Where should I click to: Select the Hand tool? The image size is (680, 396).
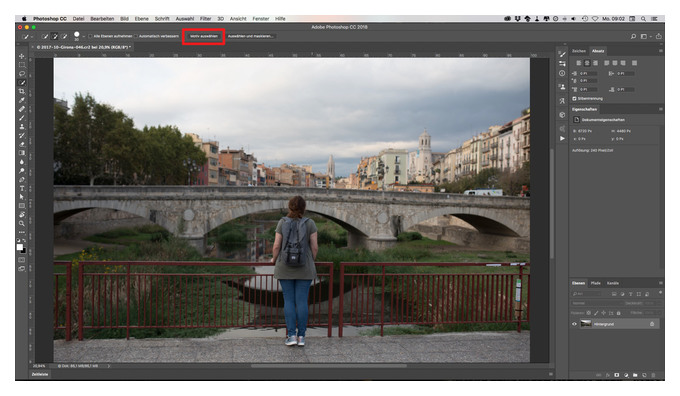point(22,215)
